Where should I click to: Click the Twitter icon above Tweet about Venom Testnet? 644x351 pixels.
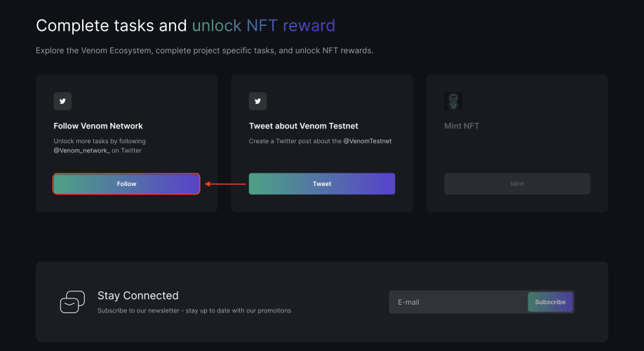pyautogui.click(x=257, y=101)
